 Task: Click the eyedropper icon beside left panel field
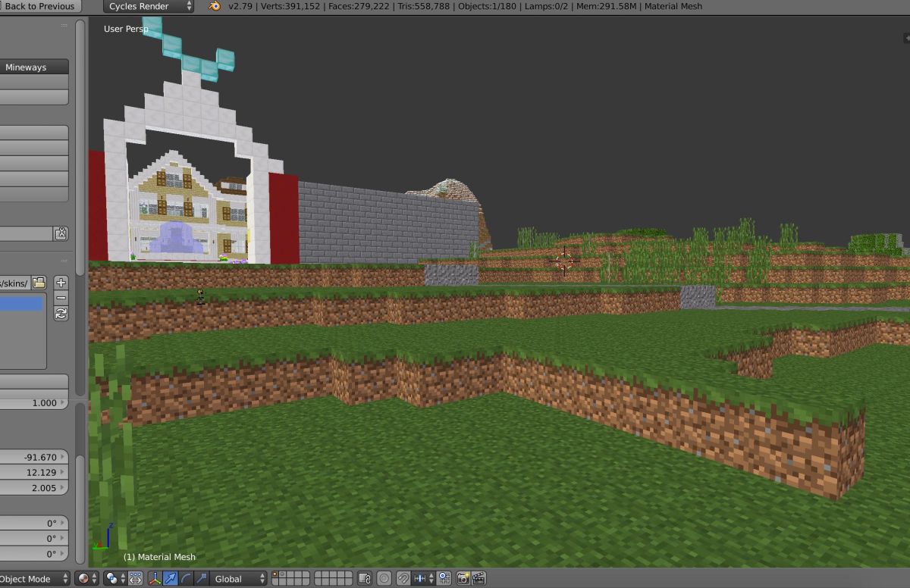coord(61,233)
